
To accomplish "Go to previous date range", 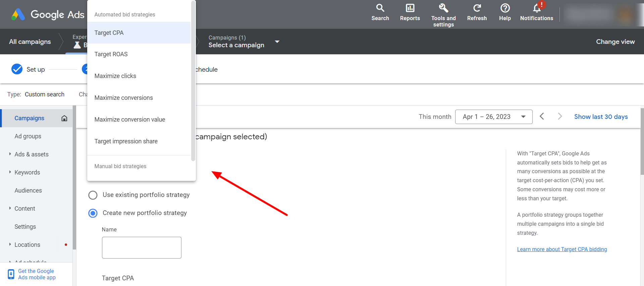I will 542,116.
